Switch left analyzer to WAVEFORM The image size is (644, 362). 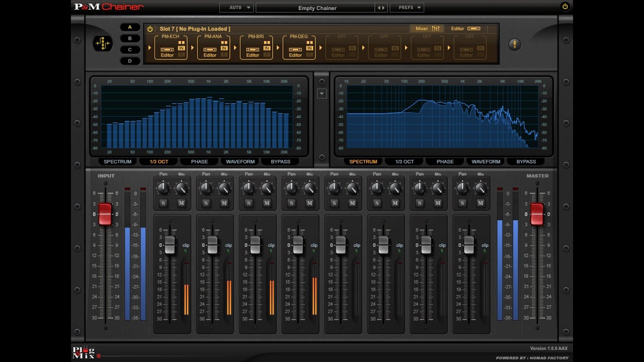(x=240, y=161)
